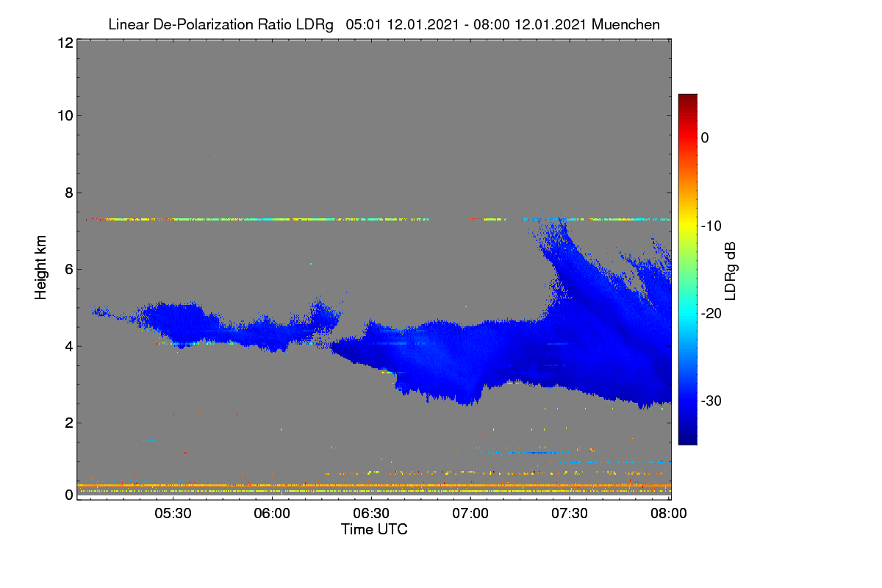The height and width of the screenshot is (588, 882).
Task: Click the Muenchen station name in title
Action: coord(625,24)
